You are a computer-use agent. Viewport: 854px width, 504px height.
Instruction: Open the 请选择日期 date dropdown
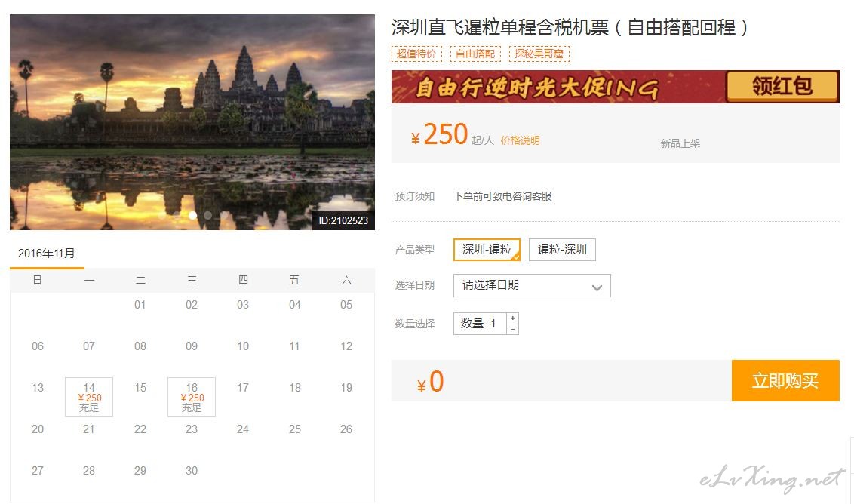tap(532, 285)
